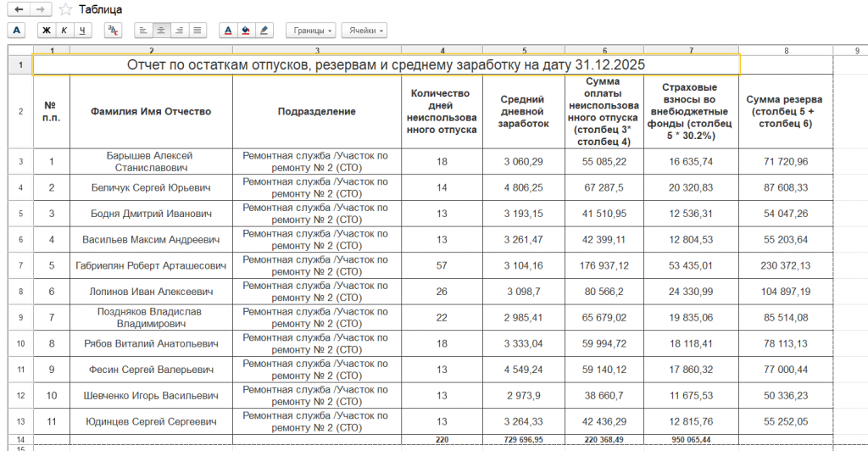Toggle underline Ч formatting
This screenshot has height=451, width=868.
pyautogui.click(x=82, y=31)
